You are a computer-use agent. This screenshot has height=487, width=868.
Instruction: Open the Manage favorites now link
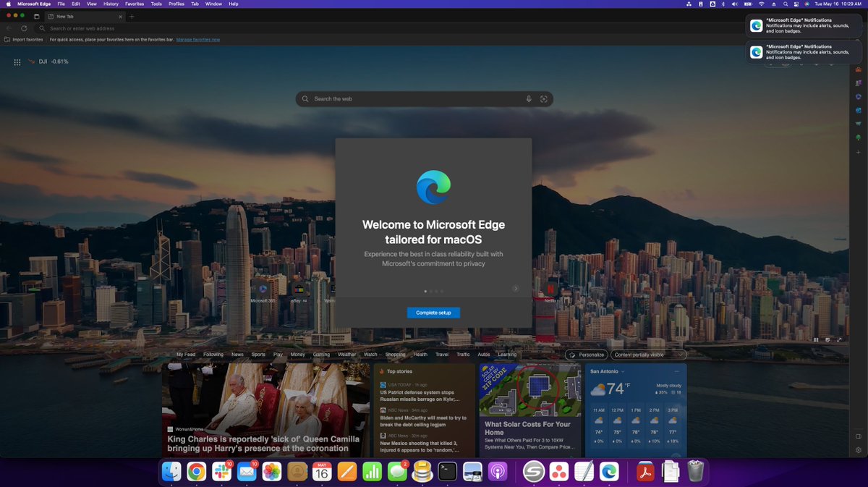click(x=198, y=40)
